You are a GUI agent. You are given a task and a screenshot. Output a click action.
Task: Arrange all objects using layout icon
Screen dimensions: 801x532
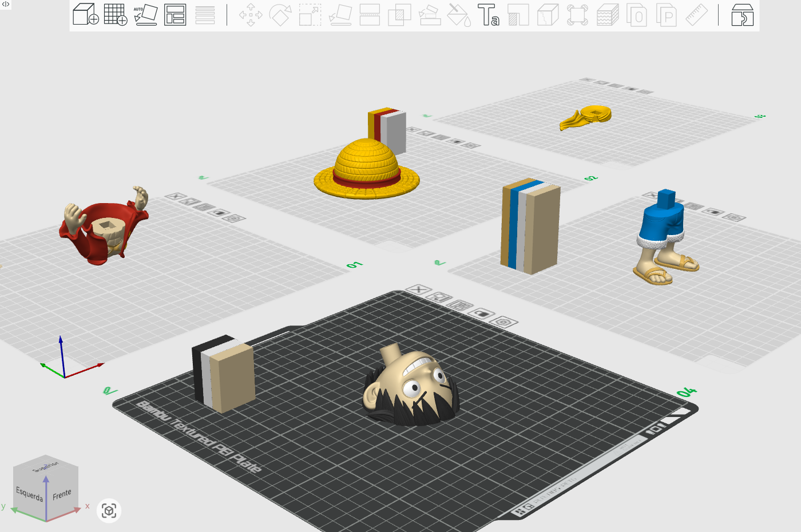coord(175,15)
